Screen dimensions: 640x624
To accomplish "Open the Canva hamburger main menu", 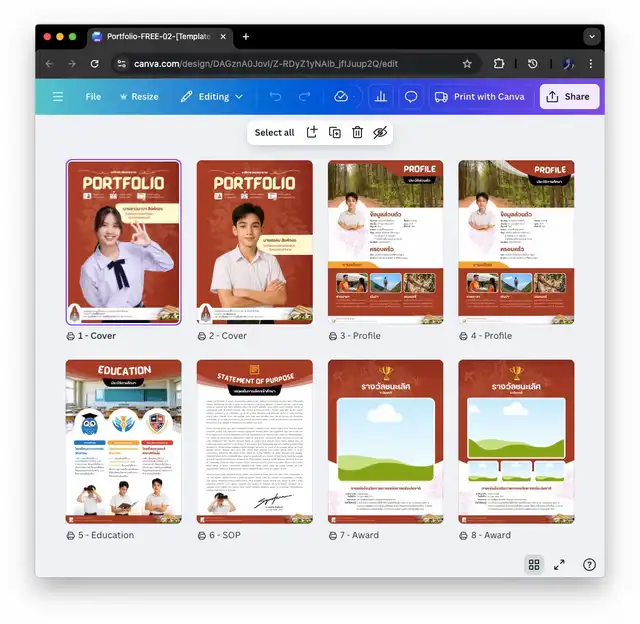I will (58, 97).
